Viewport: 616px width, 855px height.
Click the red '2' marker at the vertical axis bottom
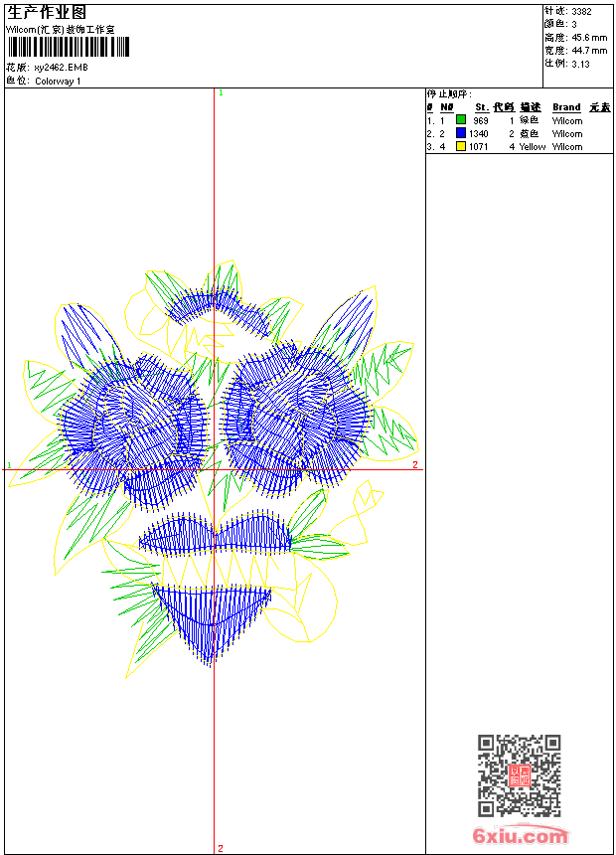[221, 848]
